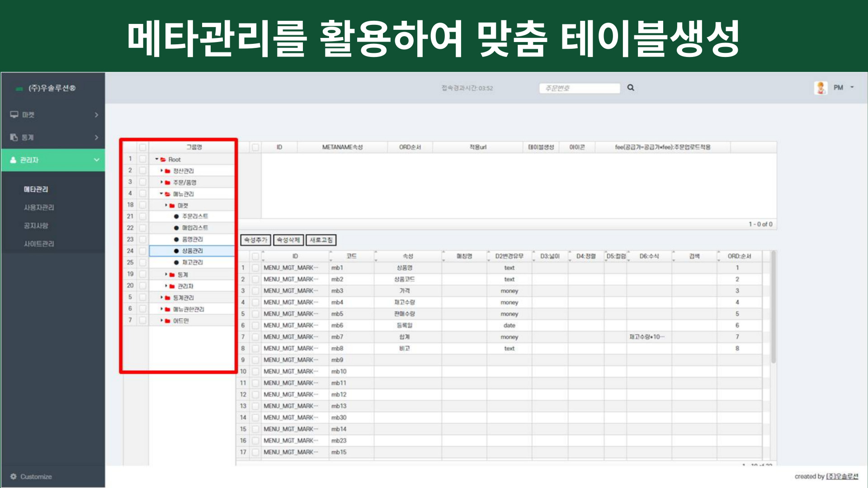Click the PM user avatar icon
The height and width of the screenshot is (488, 868).
tap(821, 88)
